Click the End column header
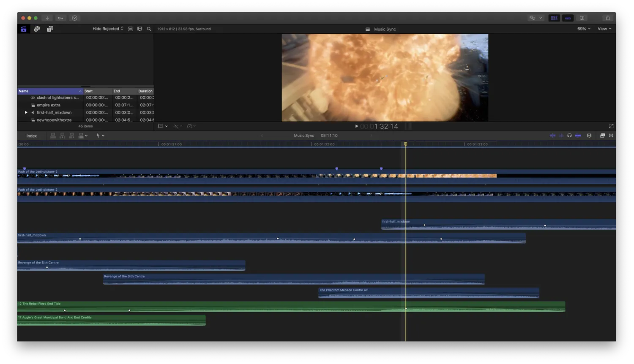634x364 pixels. coord(124,91)
